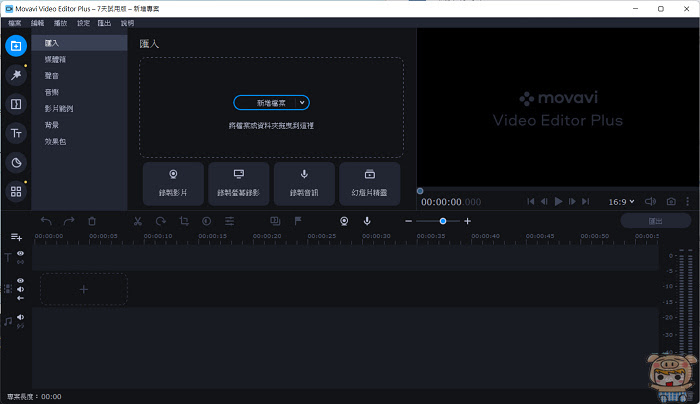Select the Split scissors tool
Image resolution: width=700 pixels, height=404 pixels.
pos(138,221)
